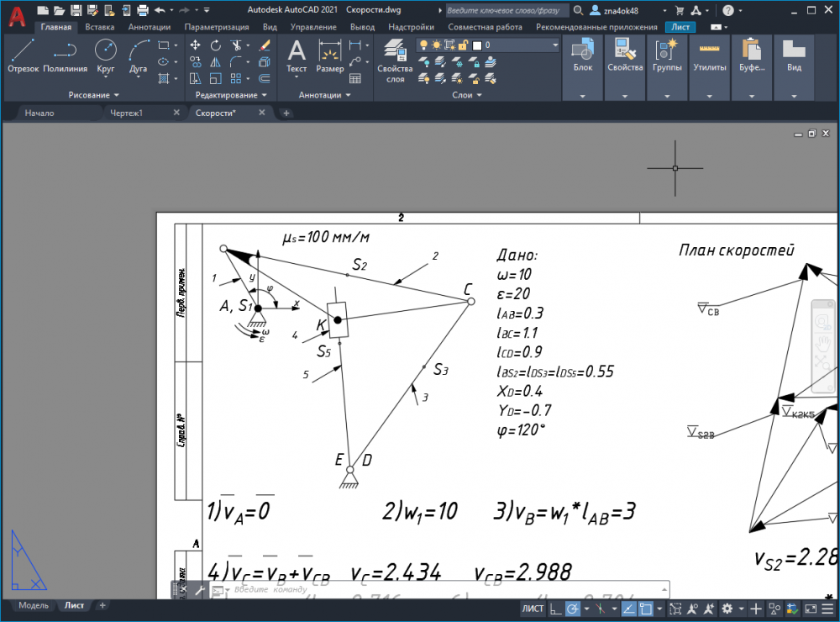Viewport: 840px width, 622px height.
Task: Click the command line input field
Action: tap(446, 590)
